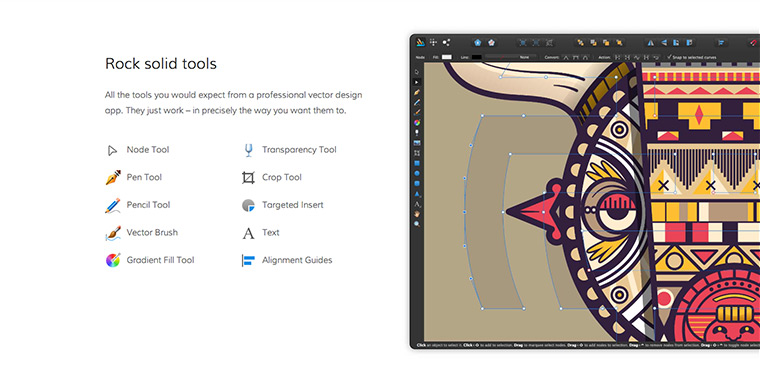Select the Pencil tool in the left toolbar
Screen dimensions: 760x388
coord(417,102)
